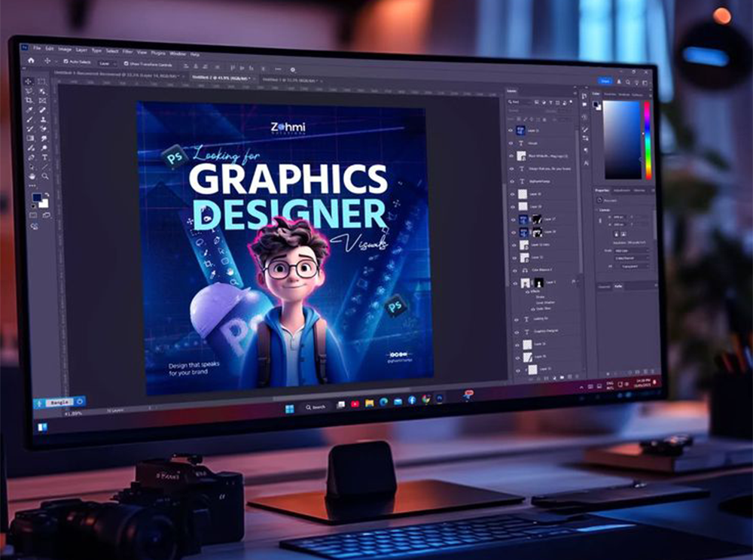Screen dimensions: 753x560
Task: Hide the Graphics Designer text layer
Action: [517, 331]
